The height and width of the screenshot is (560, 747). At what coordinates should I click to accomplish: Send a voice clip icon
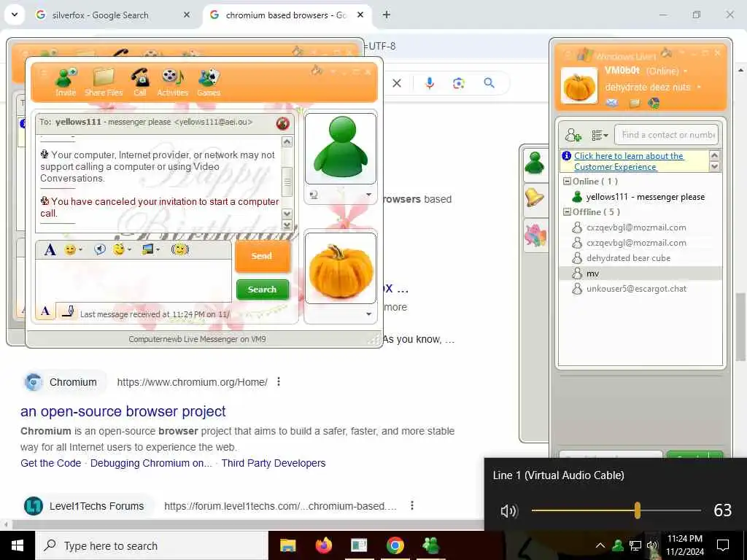pos(99,249)
